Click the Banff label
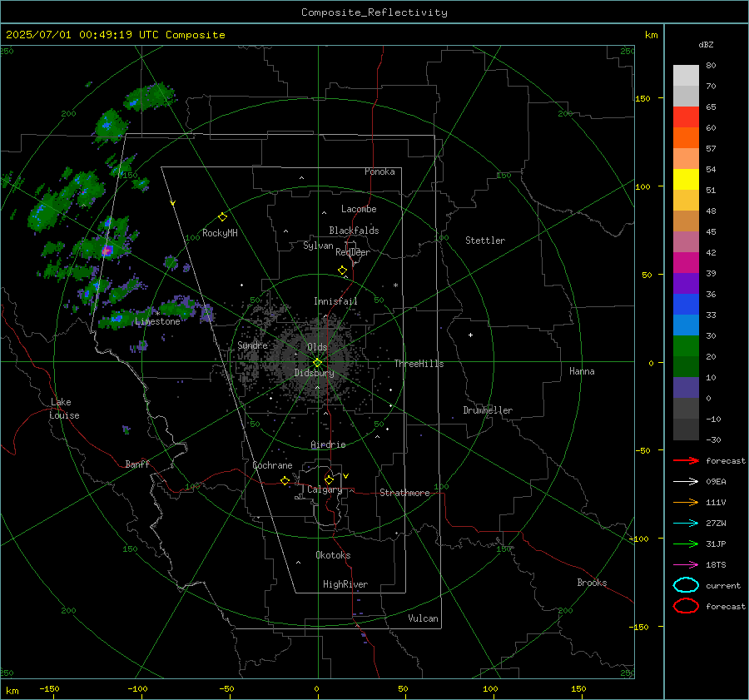749x700 pixels. pyautogui.click(x=137, y=464)
